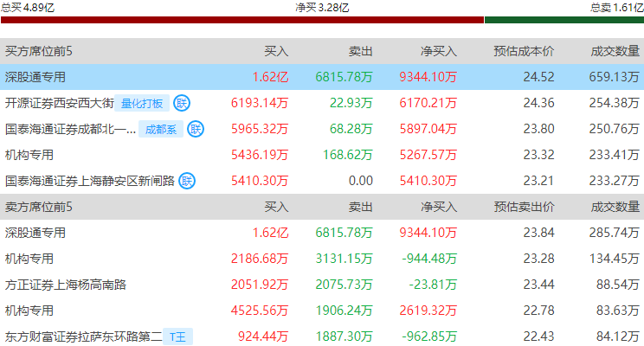Screen dimensions: 644x346
Task: Click sell value 3131.15万
Action: [344, 259]
